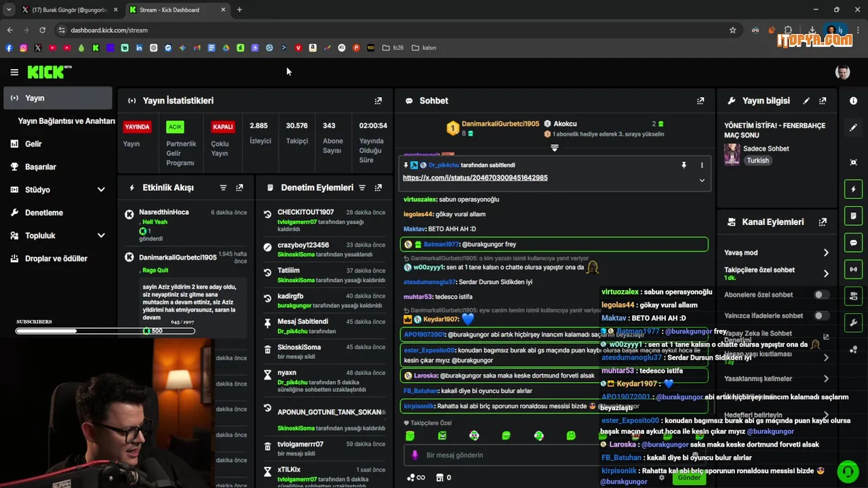Open LinkedIn bookmark in bookmarks bar

(x=139, y=48)
